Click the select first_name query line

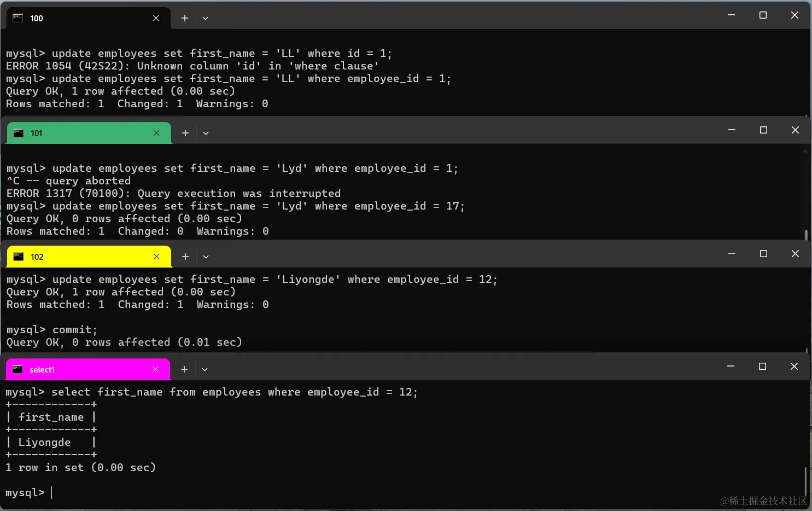pos(212,392)
